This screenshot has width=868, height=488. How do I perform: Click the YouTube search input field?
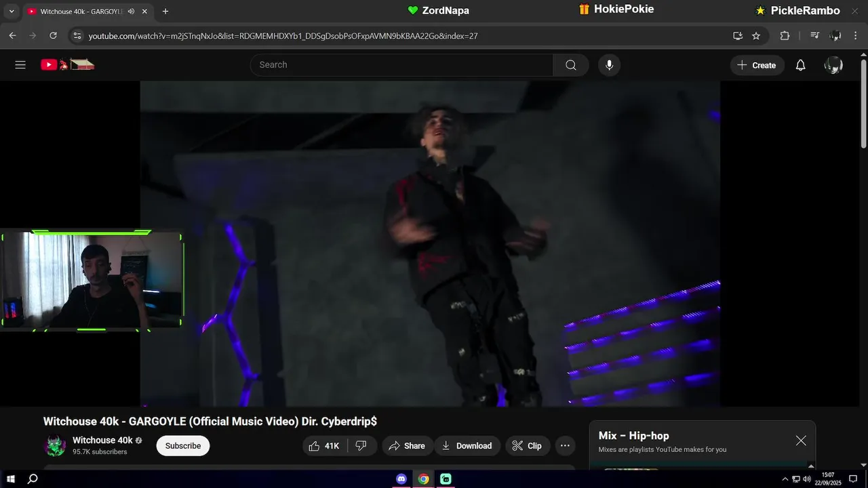401,65
